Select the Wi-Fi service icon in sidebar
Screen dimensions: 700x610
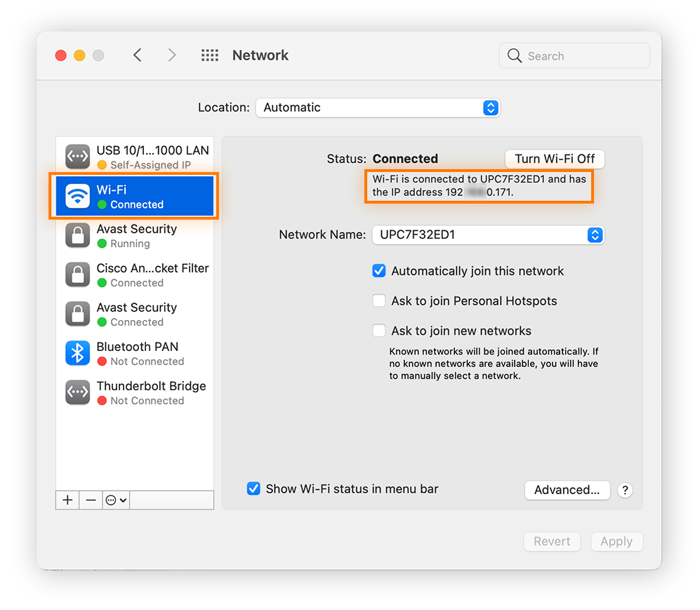(x=77, y=196)
